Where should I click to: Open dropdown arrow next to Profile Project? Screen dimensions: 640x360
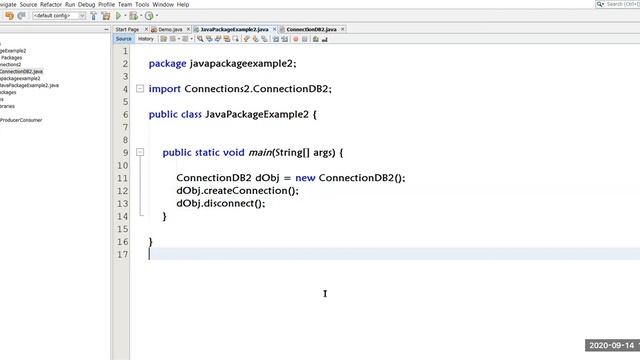pyautogui.click(x=157, y=16)
